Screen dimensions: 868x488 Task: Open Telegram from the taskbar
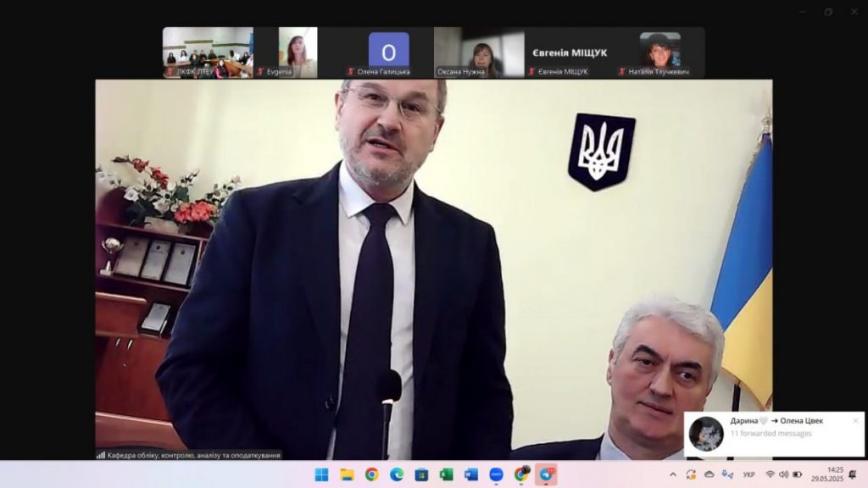[547, 474]
